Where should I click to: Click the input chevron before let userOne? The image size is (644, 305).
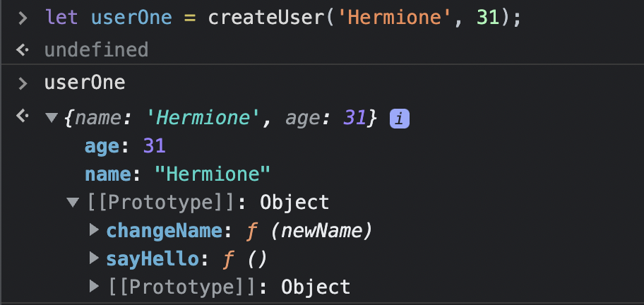pos(23,18)
